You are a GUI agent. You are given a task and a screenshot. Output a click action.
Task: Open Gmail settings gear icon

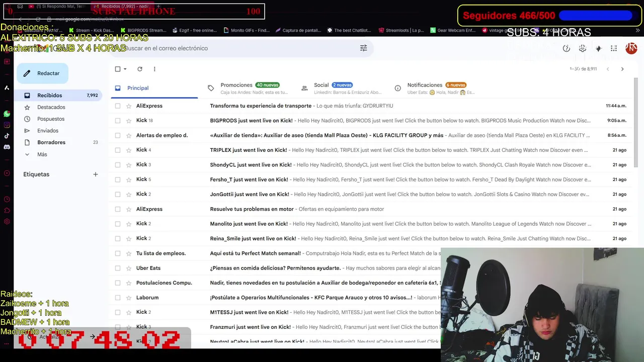583,48
